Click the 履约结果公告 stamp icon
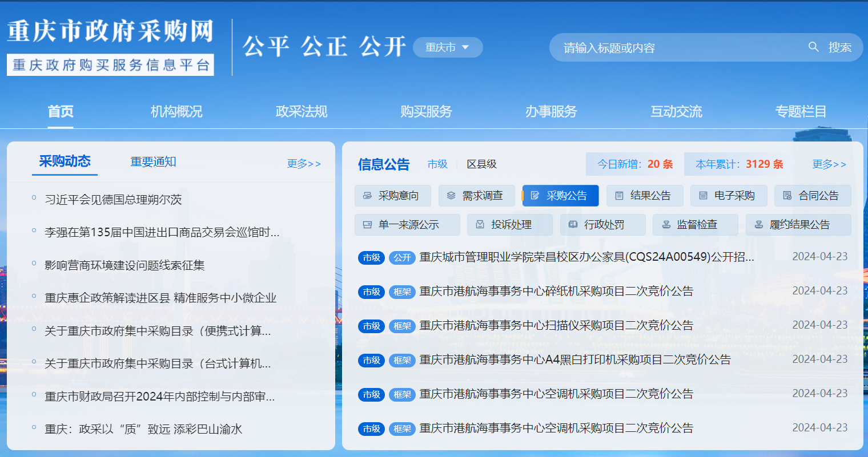The height and width of the screenshot is (457, 868). pyautogui.click(x=758, y=225)
